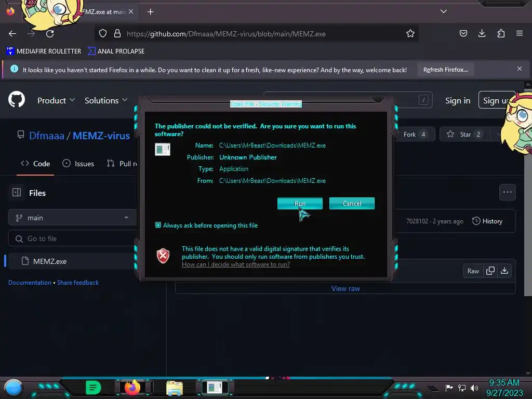Open the green notes app in taskbar
This screenshot has height=399, width=532.
click(93, 388)
